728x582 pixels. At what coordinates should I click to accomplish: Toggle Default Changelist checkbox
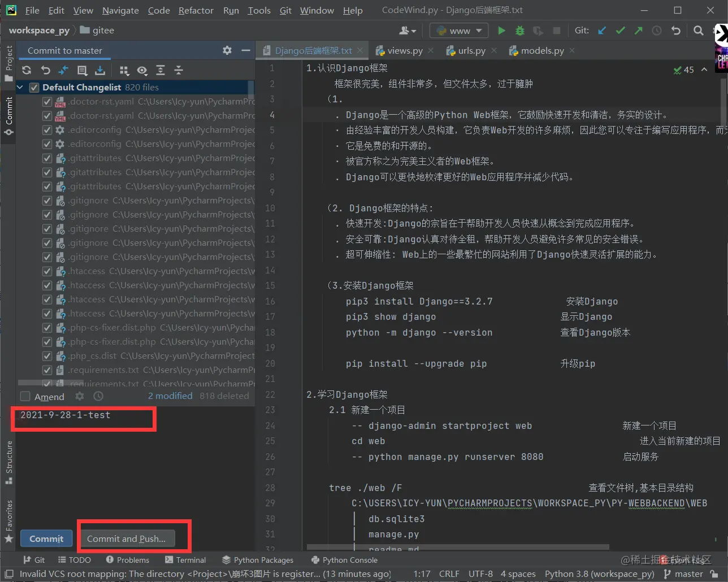(x=34, y=88)
